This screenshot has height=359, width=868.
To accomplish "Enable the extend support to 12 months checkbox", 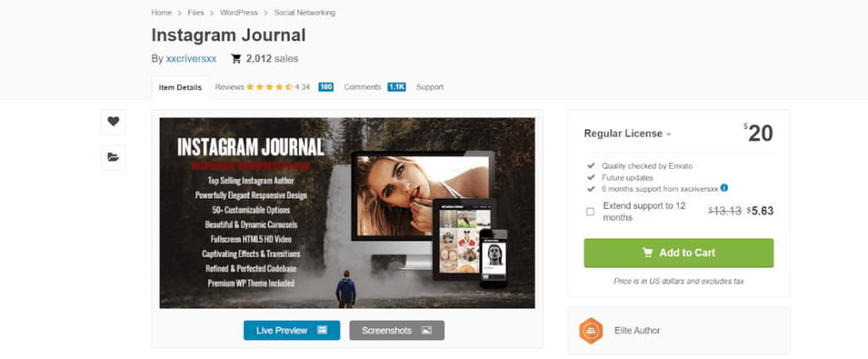I will 590,211.
